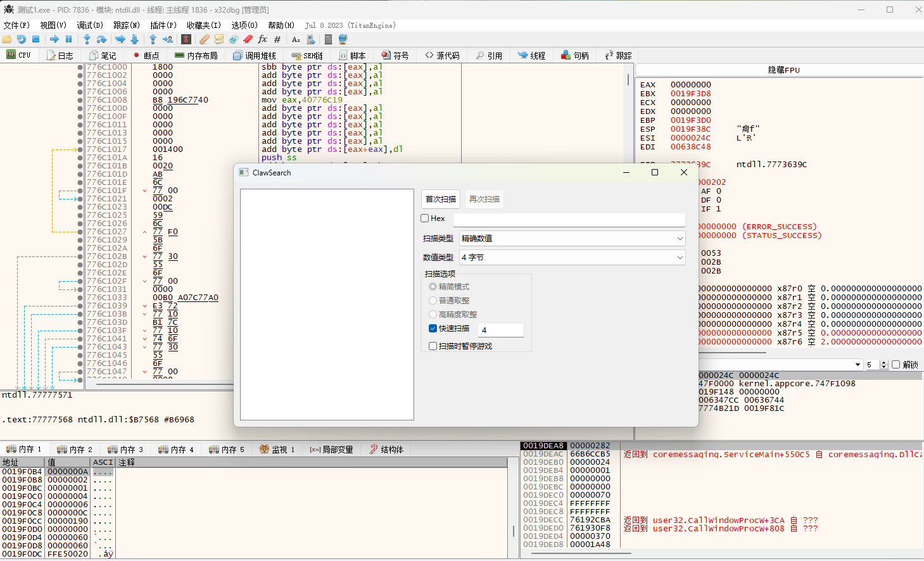Stop debugging with the blue square icon
924x561 pixels.
pos(36,39)
